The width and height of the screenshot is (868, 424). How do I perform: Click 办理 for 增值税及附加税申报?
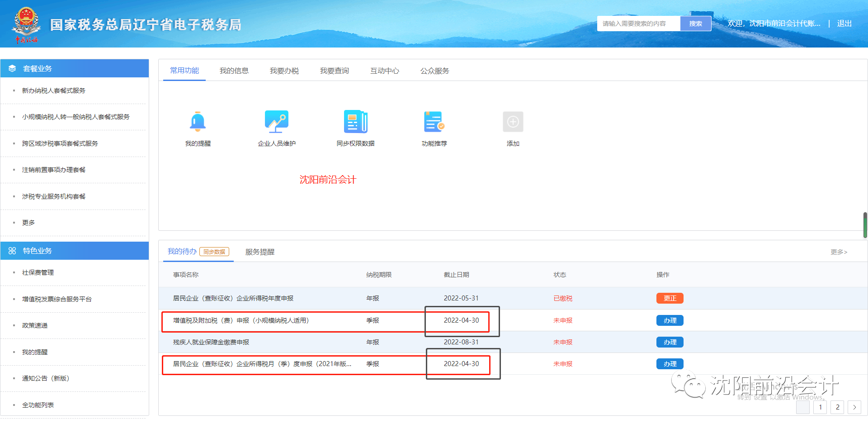pyautogui.click(x=670, y=320)
